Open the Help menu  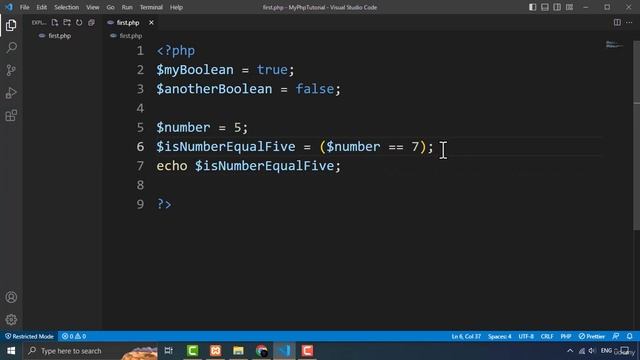pyautogui.click(x=176, y=7)
